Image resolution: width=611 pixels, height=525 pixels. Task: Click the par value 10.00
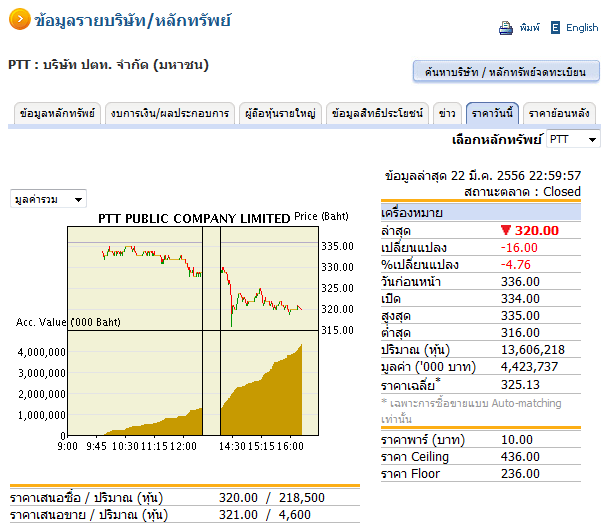517,440
